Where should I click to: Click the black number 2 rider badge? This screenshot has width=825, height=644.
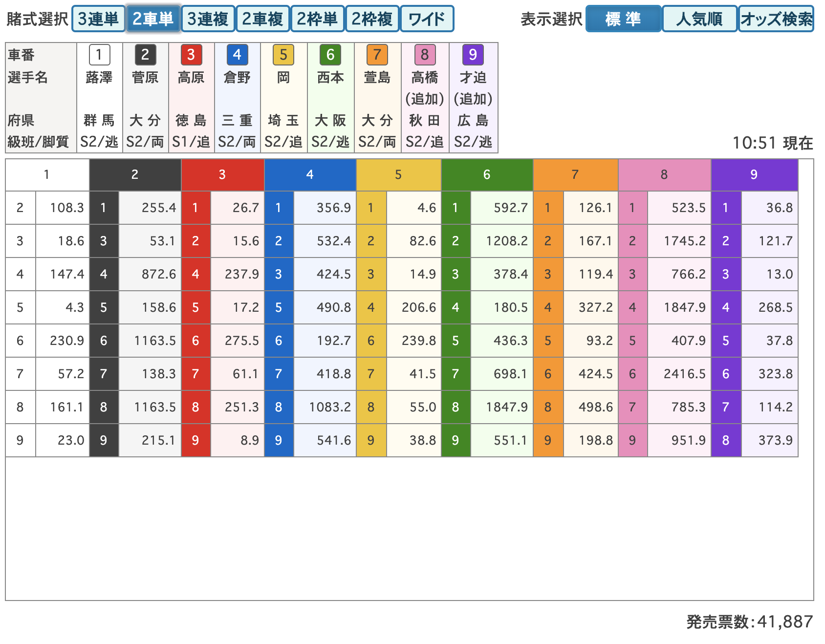click(145, 55)
